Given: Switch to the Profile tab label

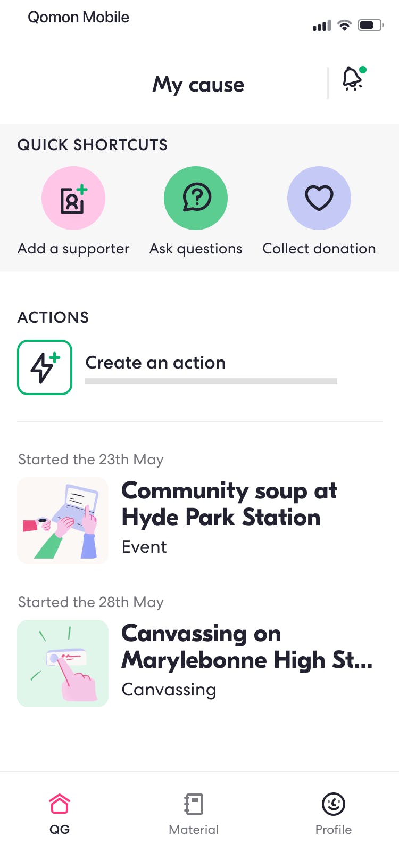Looking at the screenshot, I should pos(334,830).
